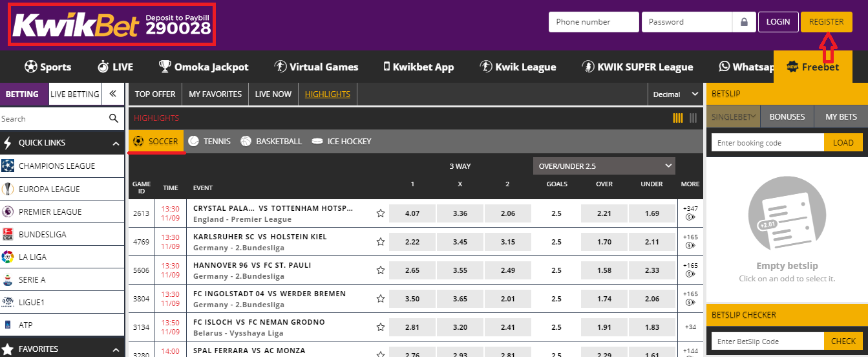This screenshot has width=868, height=357.
Task: Open the Bonuses tab in betslip
Action: pyautogui.click(x=787, y=117)
